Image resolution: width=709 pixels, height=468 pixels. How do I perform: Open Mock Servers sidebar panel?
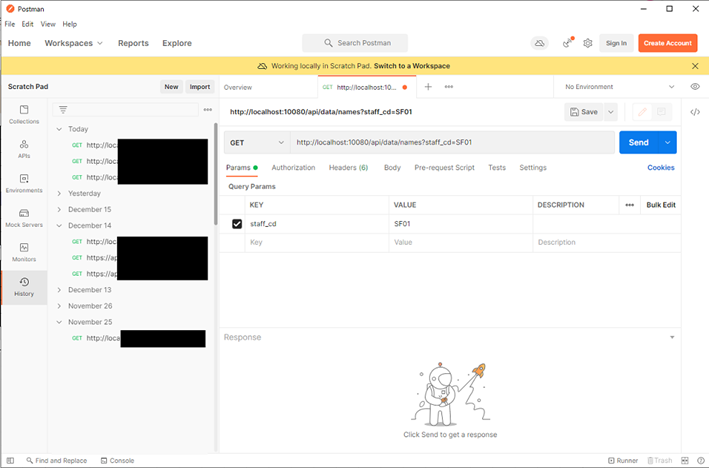click(24, 216)
